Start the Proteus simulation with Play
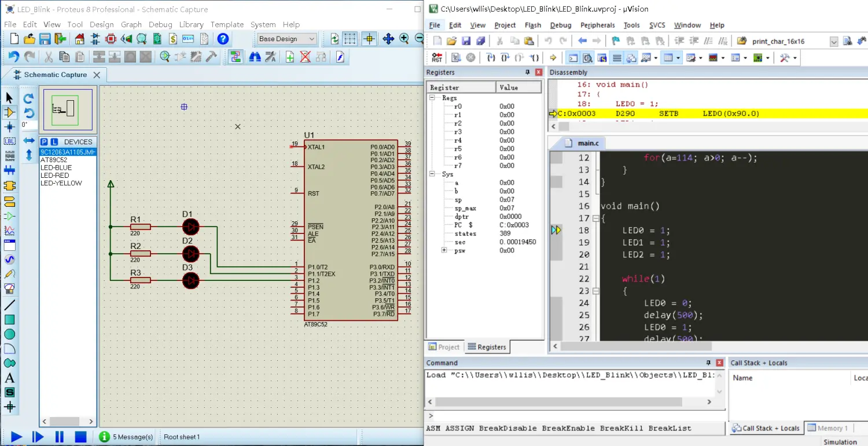 click(x=16, y=437)
